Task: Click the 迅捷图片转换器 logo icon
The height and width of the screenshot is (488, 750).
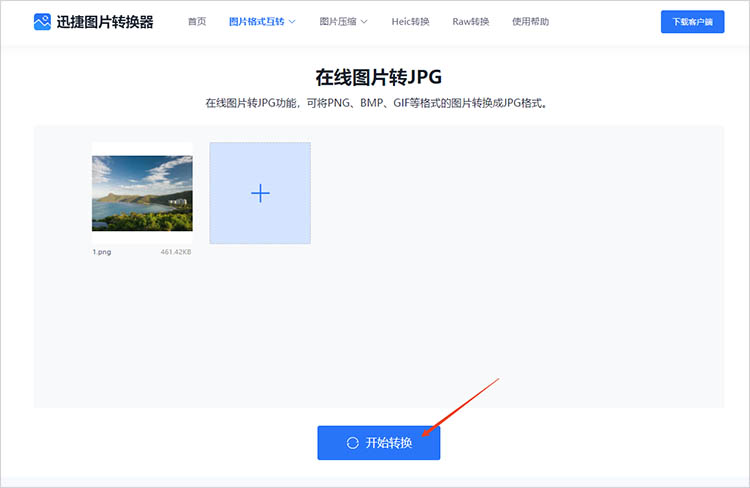Action: tap(42, 22)
